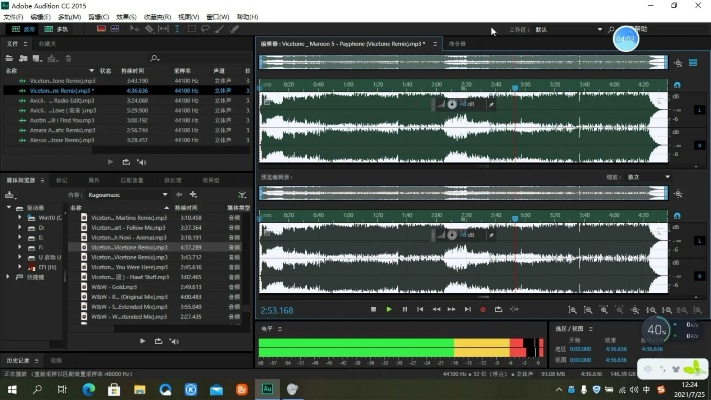Click the last zoom icon in the bottom toolbar
This screenshot has height=400, width=711.
click(x=697, y=310)
